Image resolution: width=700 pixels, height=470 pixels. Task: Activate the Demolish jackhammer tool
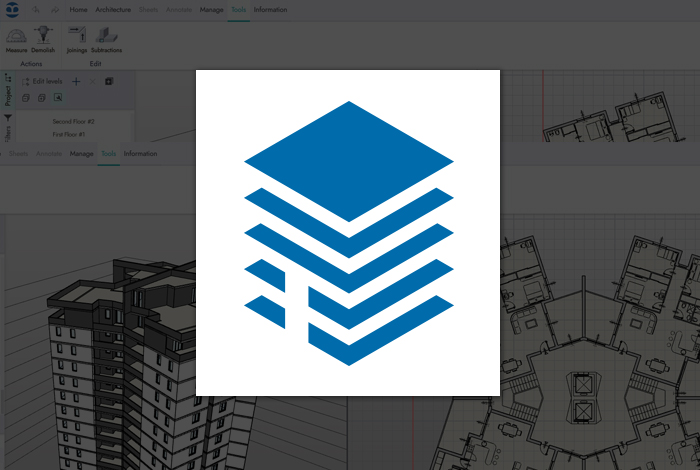[x=43, y=40]
